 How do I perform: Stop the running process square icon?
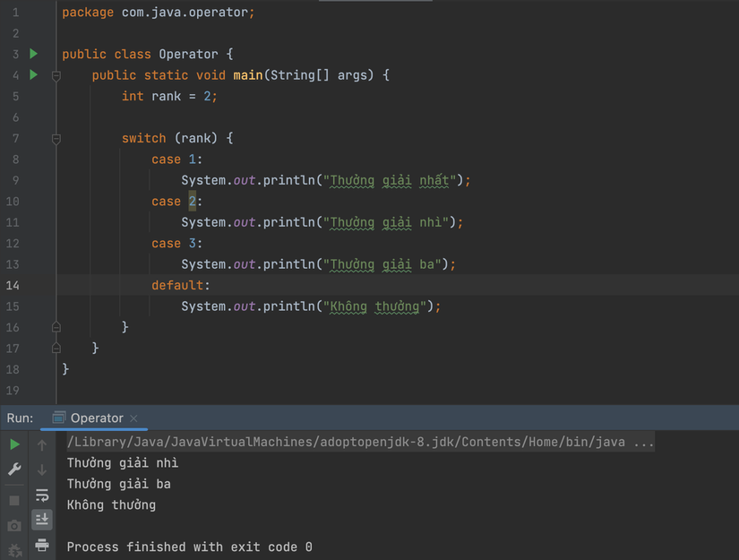coord(14,501)
